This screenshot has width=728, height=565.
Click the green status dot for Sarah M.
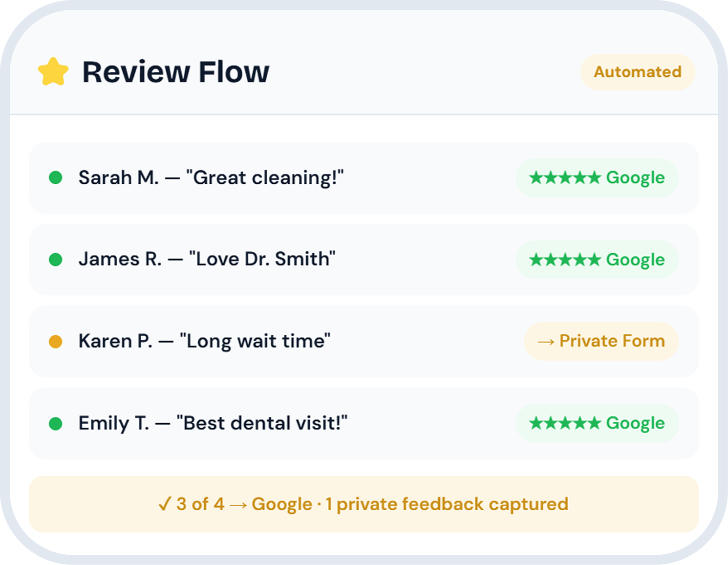56,177
